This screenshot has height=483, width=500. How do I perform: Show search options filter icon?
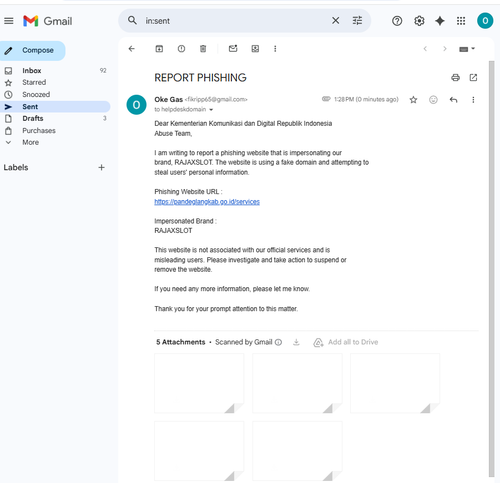(x=357, y=21)
